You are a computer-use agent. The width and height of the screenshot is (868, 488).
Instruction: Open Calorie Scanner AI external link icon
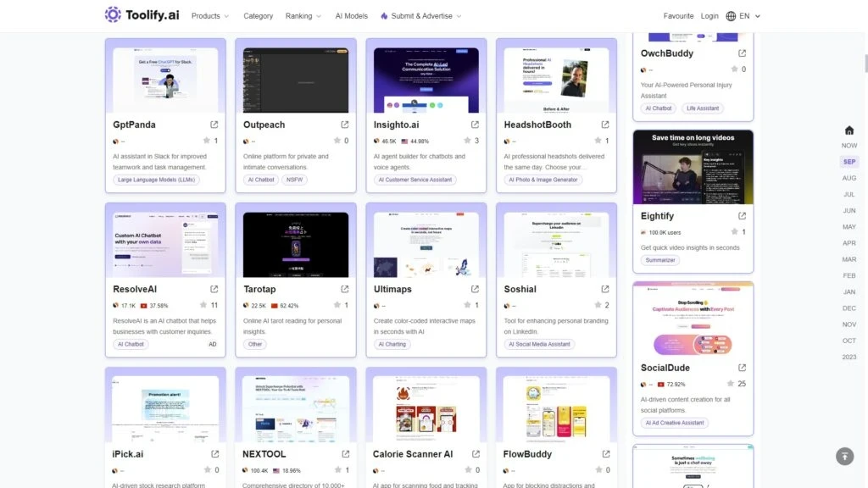[x=476, y=454]
